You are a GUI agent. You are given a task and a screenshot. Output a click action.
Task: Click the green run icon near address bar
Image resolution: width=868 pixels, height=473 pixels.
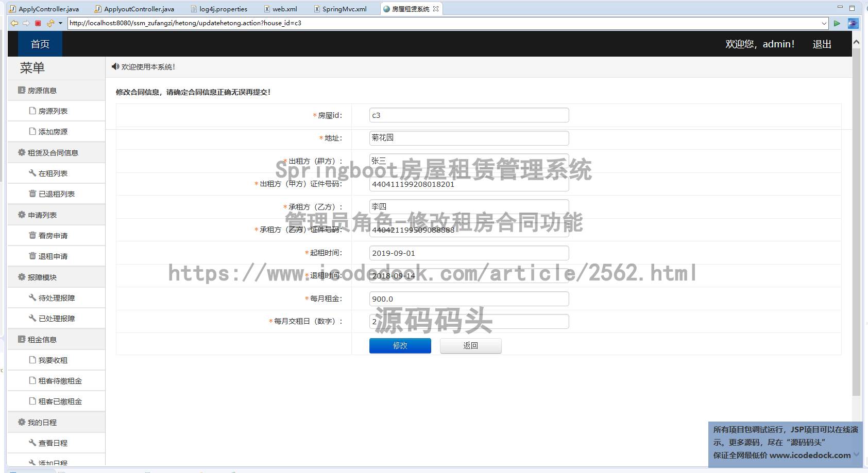coord(837,23)
